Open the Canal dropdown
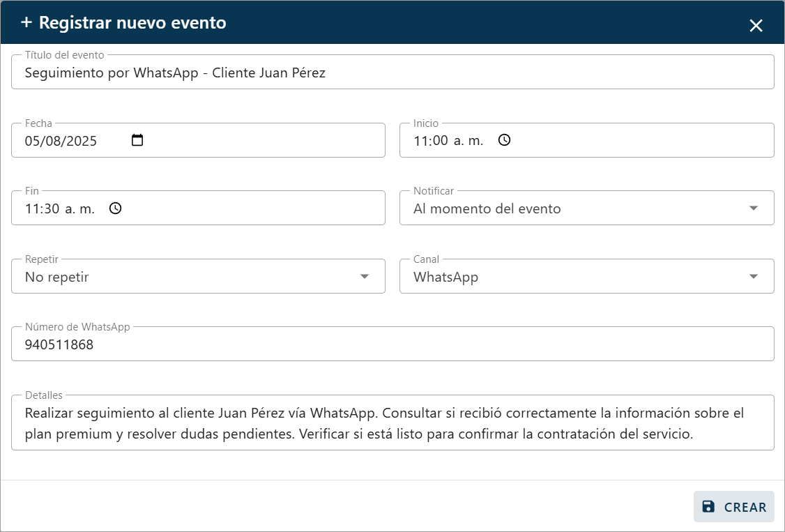This screenshot has height=532, width=785. (x=587, y=276)
